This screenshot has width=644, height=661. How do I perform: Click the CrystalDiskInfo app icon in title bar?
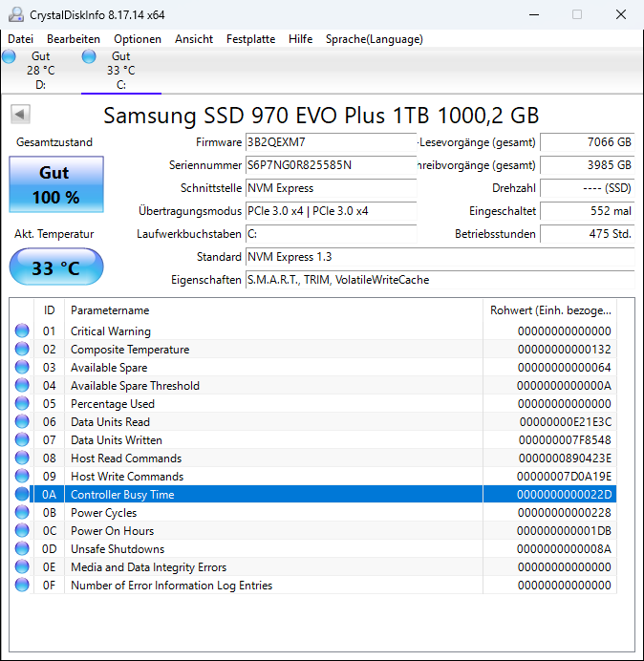click(16, 14)
